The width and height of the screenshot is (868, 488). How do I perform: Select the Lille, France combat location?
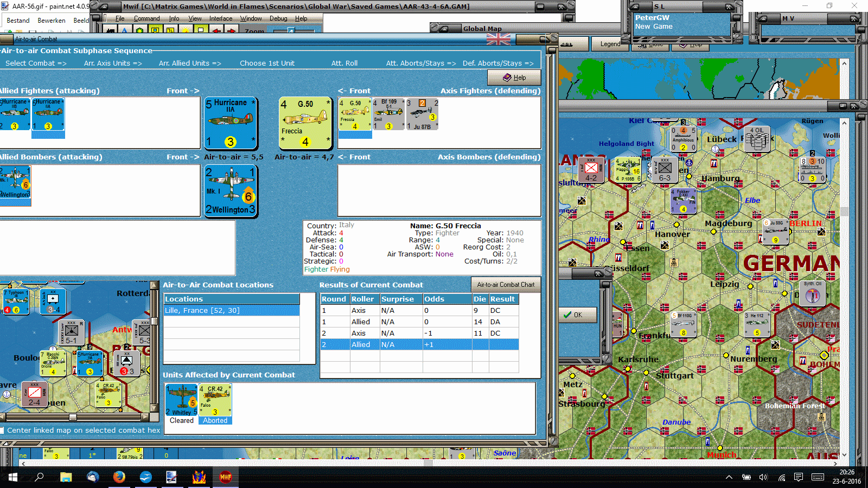232,311
